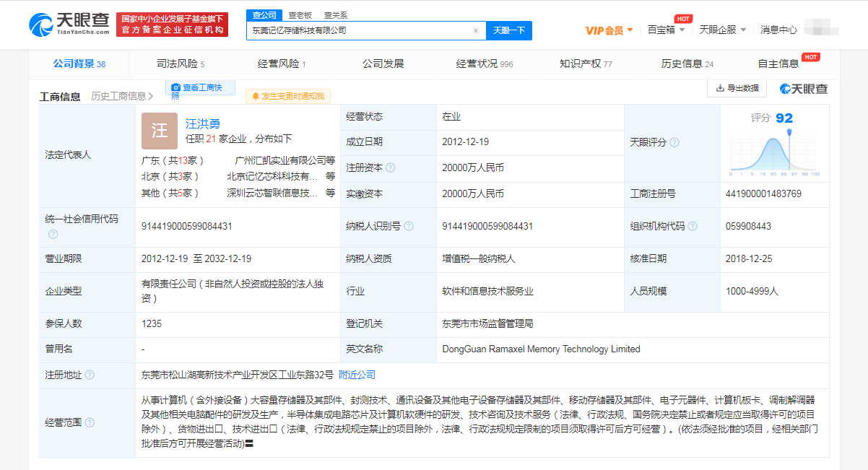Open the 历史信息 tab

(x=687, y=64)
